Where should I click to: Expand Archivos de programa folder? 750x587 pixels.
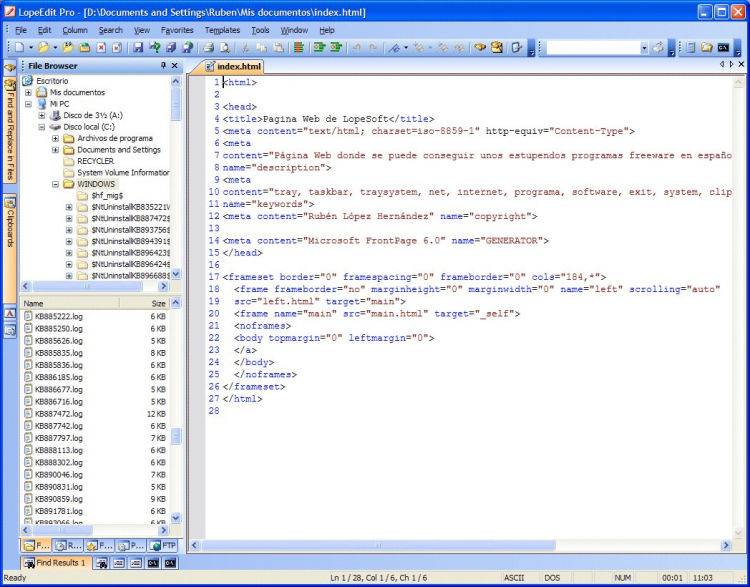(x=56, y=138)
